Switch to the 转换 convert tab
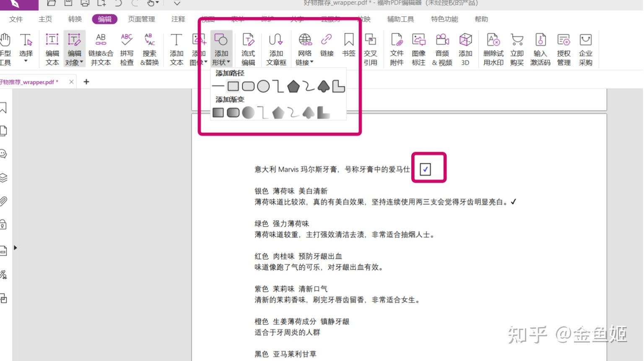This screenshot has height=361, width=644. coord(75,19)
